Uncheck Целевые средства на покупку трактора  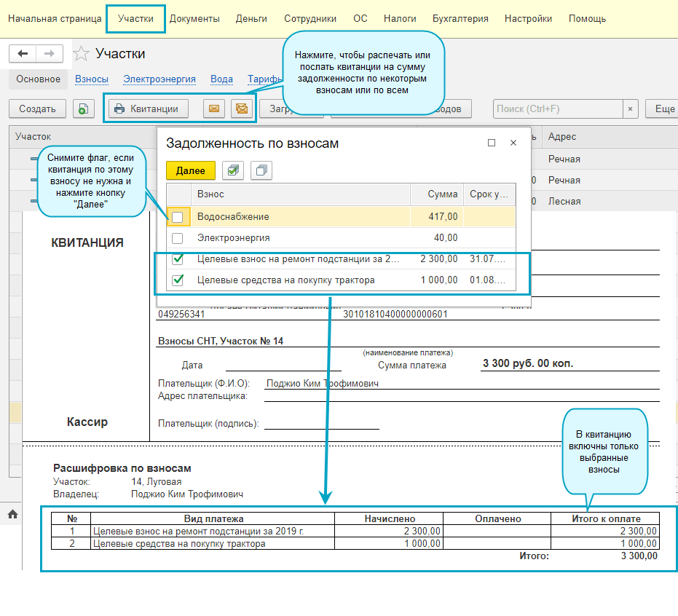tap(178, 280)
